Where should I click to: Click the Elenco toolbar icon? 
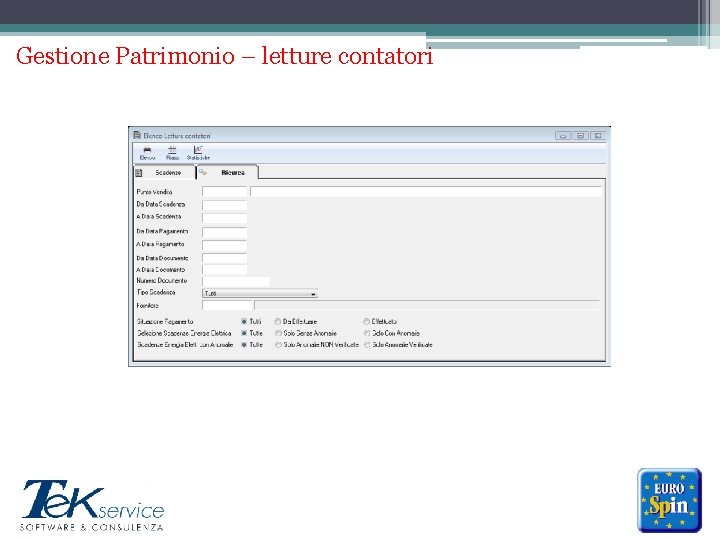pyautogui.click(x=147, y=153)
